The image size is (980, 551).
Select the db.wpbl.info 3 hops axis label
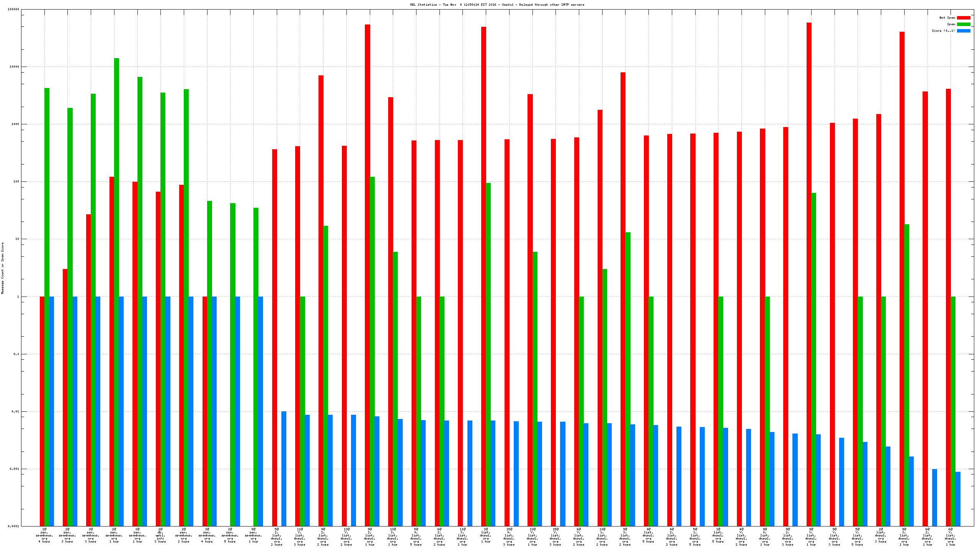pos(160,535)
